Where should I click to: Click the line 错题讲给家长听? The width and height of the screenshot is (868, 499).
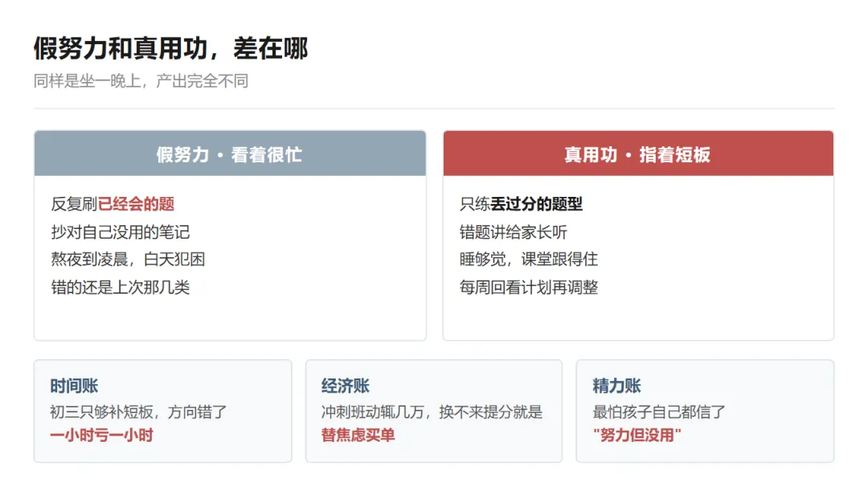[513, 231]
